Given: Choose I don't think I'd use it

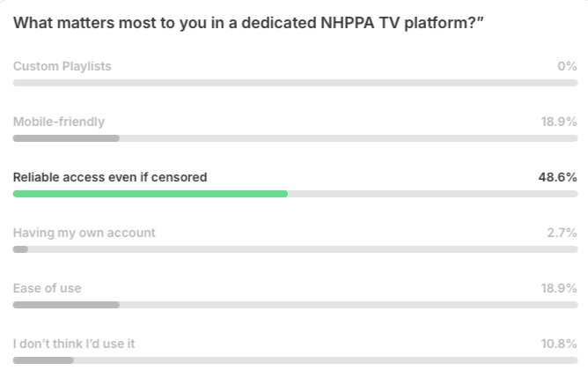Looking at the screenshot, I should click(x=74, y=344).
